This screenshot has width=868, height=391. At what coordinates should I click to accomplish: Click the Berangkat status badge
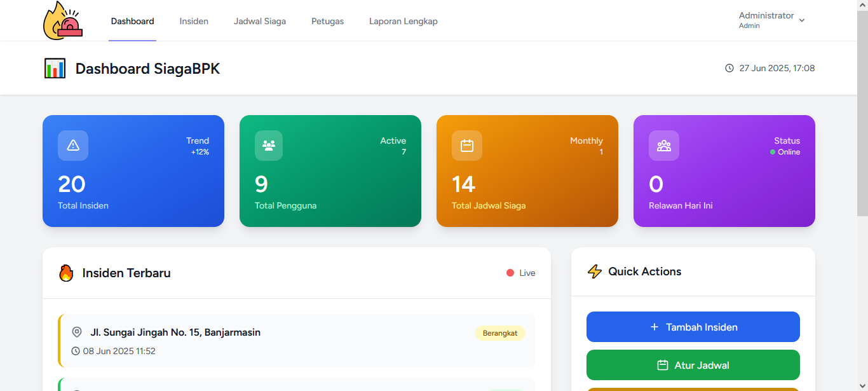click(x=500, y=333)
